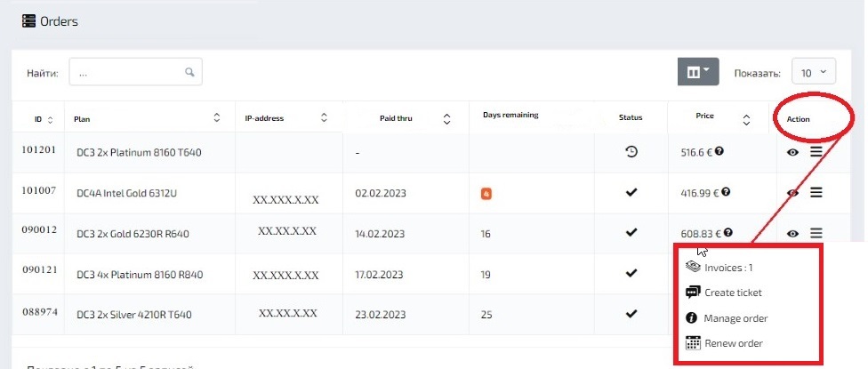The image size is (868, 369).
Task: Click orange days remaining warning badge
Action: [486, 193]
